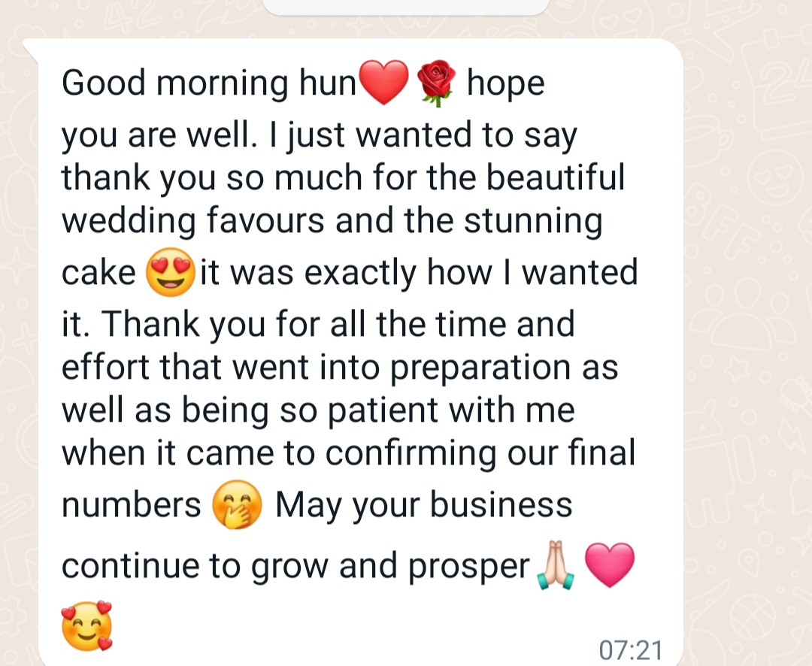This screenshot has height=666, width=812.
Task: Click the white bubble at top edge
Action: coord(406,8)
